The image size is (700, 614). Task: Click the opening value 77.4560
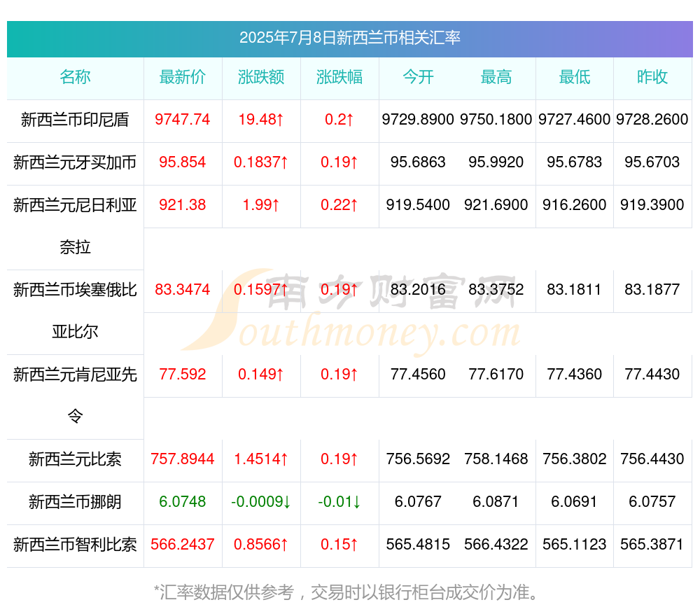click(x=418, y=374)
